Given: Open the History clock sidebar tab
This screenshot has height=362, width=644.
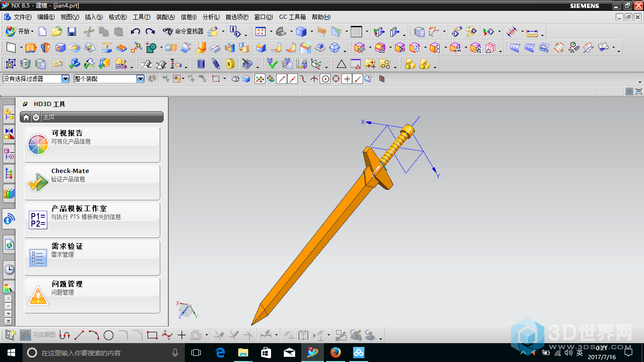Looking at the screenshot, I should point(9,269).
